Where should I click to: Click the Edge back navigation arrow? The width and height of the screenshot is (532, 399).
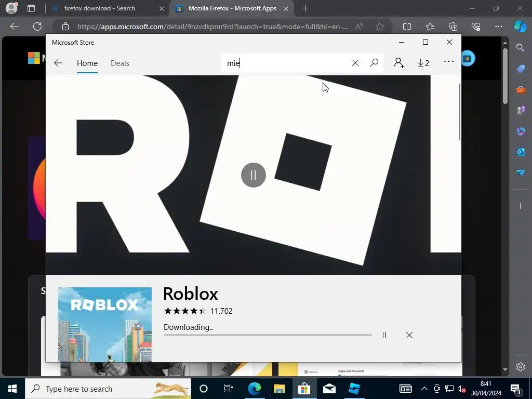coord(15,26)
